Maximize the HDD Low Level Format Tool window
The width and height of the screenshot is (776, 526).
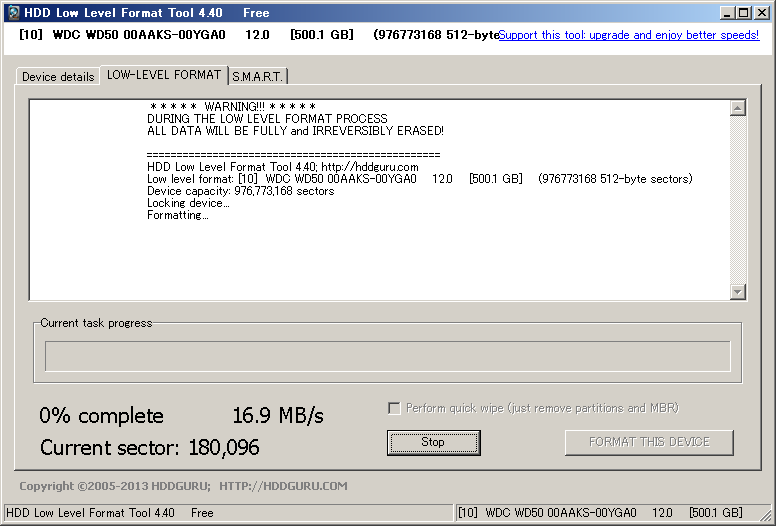tap(743, 13)
